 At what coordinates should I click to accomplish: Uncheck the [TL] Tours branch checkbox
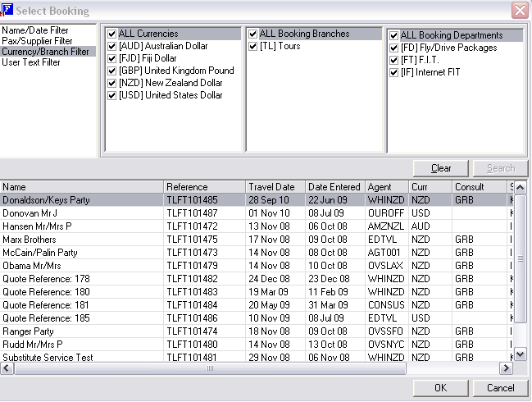pos(253,47)
